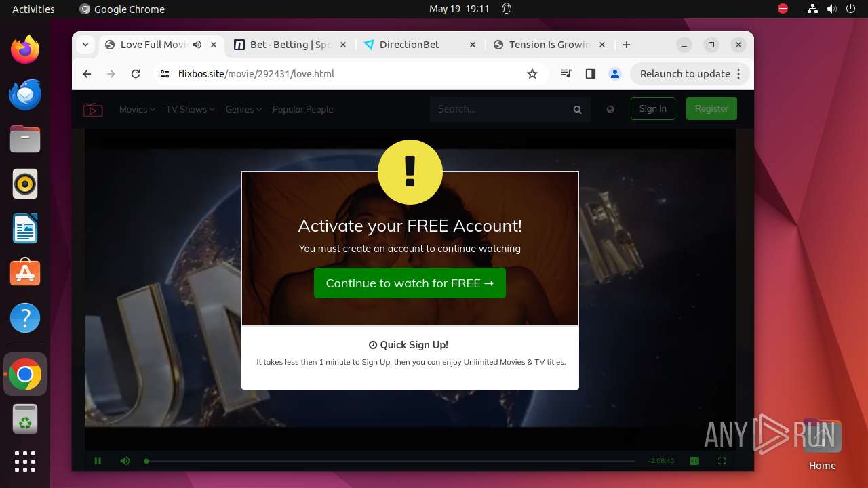This screenshot has width=868, height=488.
Task: Click the Quick Sign Up! heading
Action: pos(408,345)
